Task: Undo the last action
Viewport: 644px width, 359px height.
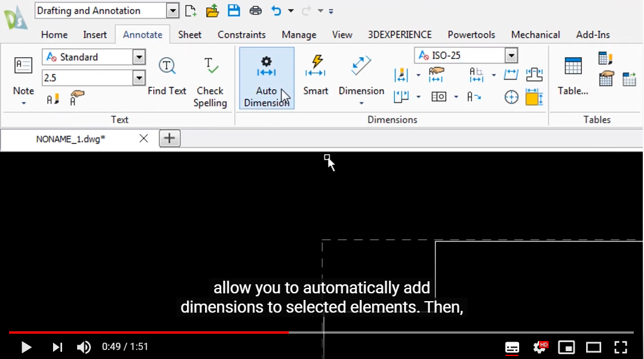Action: point(276,11)
